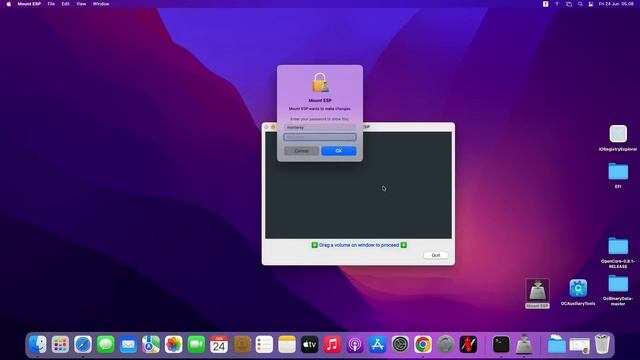Open the brown Contacts icon in Dock
640x360 pixels.
242,344
